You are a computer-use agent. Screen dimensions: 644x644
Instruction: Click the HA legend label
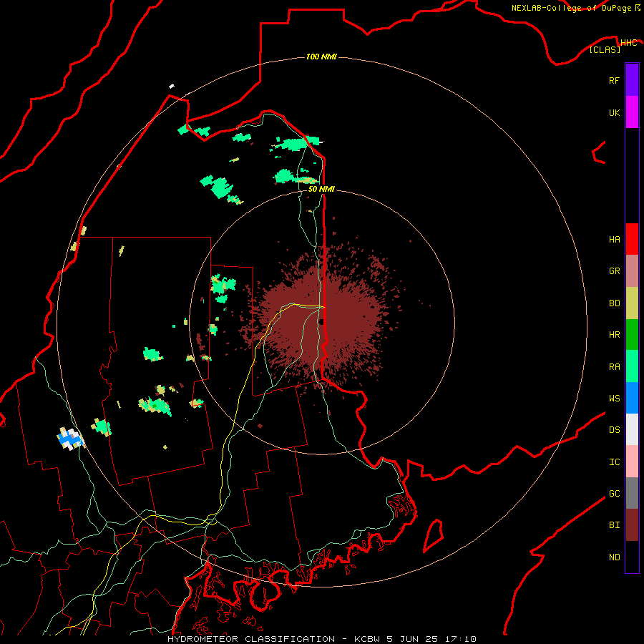[x=614, y=240]
